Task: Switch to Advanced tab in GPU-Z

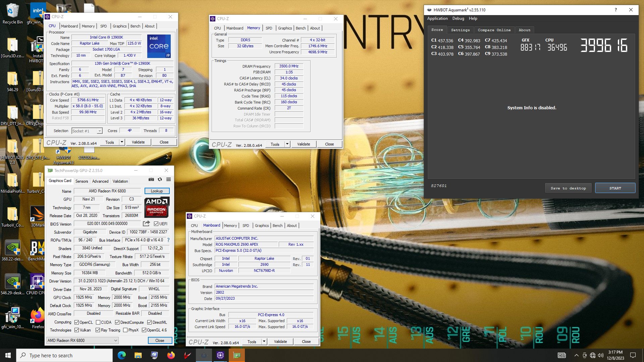Action: (100, 181)
